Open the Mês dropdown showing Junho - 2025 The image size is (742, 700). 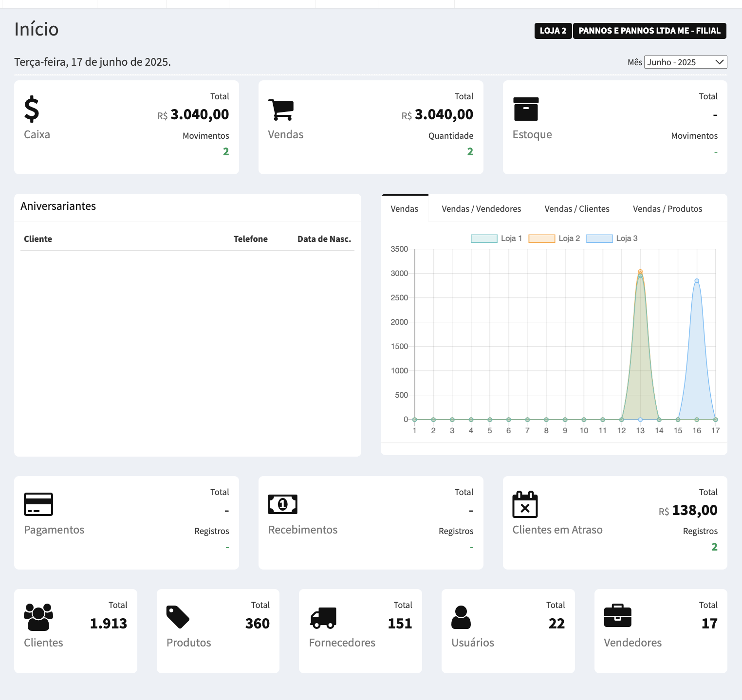[685, 62]
